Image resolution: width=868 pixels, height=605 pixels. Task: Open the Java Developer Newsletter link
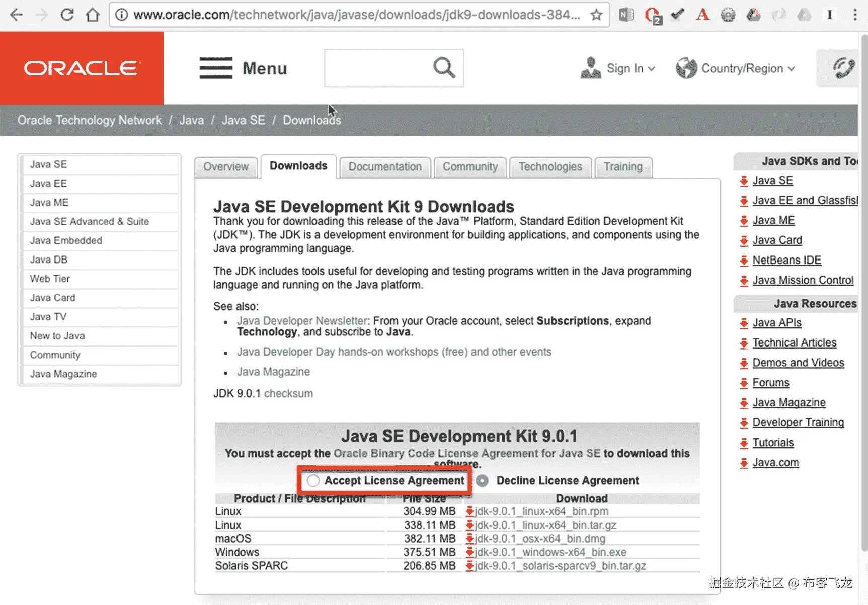(302, 321)
